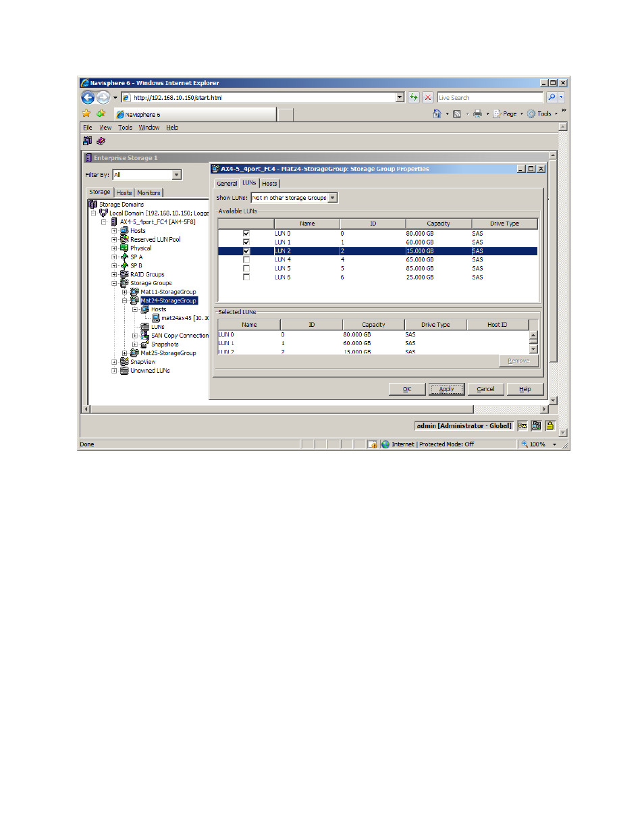Click the purple book toolbar icon
This screenshot has width=644, height=834.
101,141
